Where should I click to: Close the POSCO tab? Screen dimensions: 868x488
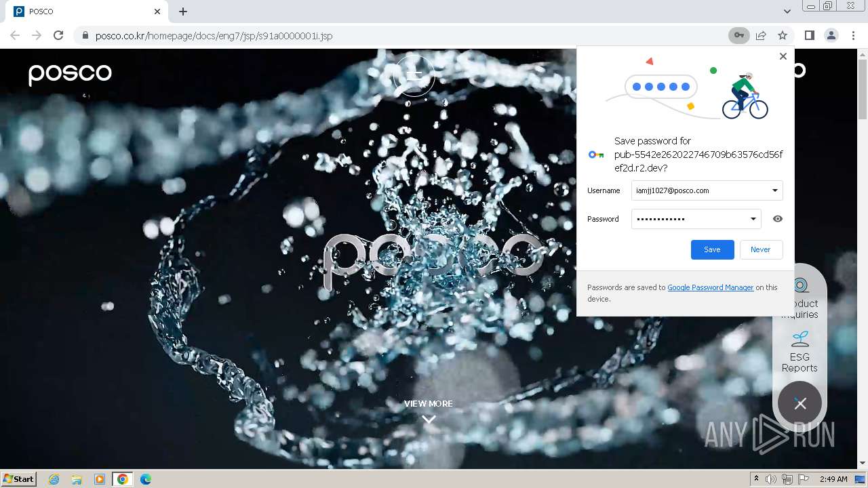point(157,12)
